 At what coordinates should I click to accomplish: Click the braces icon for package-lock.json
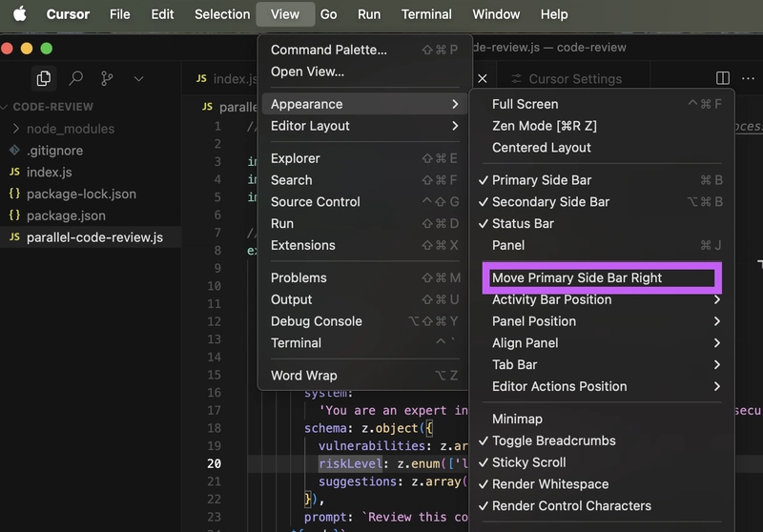click(14, 194)
